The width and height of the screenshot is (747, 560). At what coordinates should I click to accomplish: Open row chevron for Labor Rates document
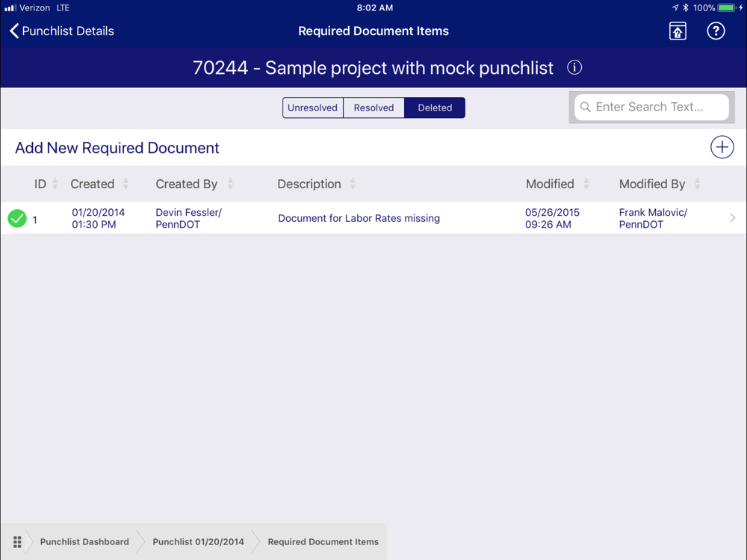click(x=732, y=218)
